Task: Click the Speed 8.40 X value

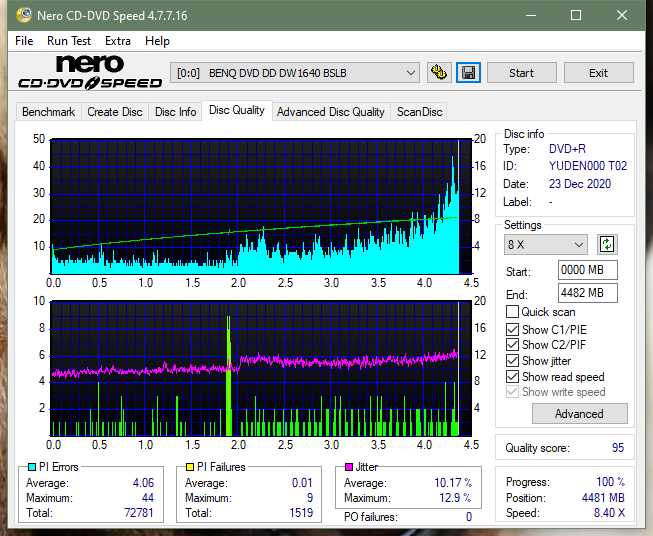Action: (x=609, y=513)
